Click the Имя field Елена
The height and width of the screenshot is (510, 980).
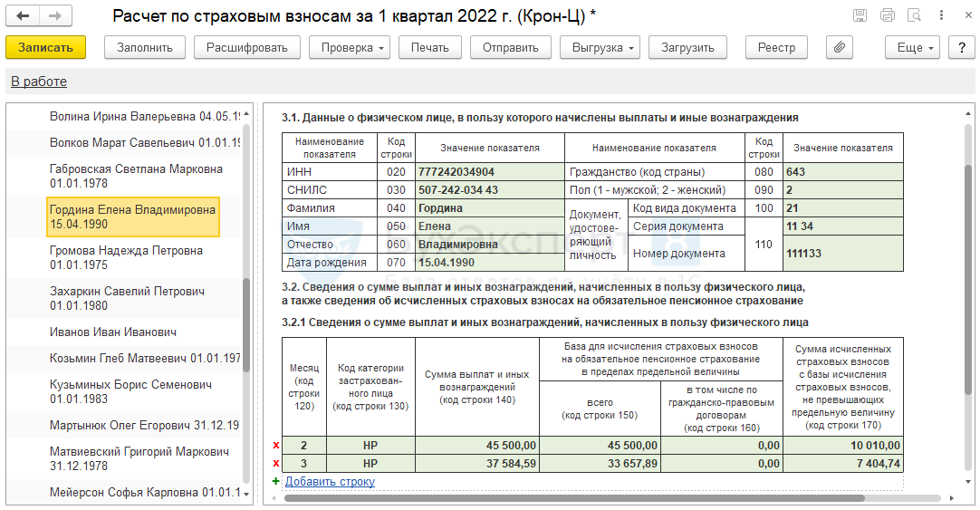(x=489, y=226)
